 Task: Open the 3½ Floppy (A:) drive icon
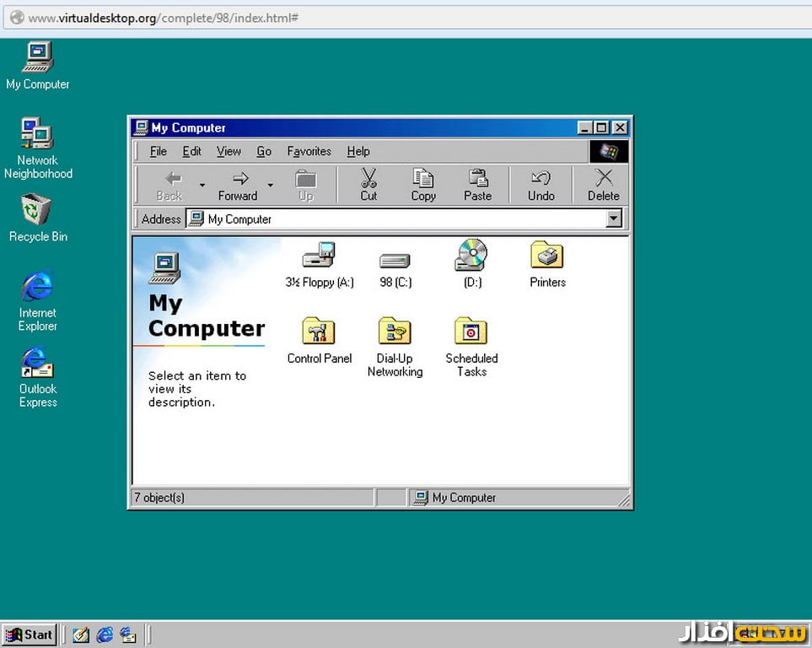[319, 256]
